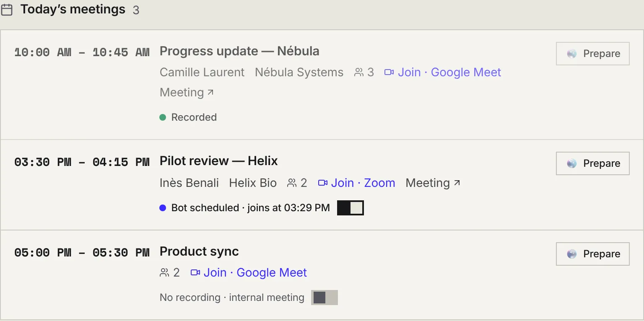Click the external arrow icon in Nébula meeting link
Viewport: 644px width, 321px height.
(x=210, y=92)
